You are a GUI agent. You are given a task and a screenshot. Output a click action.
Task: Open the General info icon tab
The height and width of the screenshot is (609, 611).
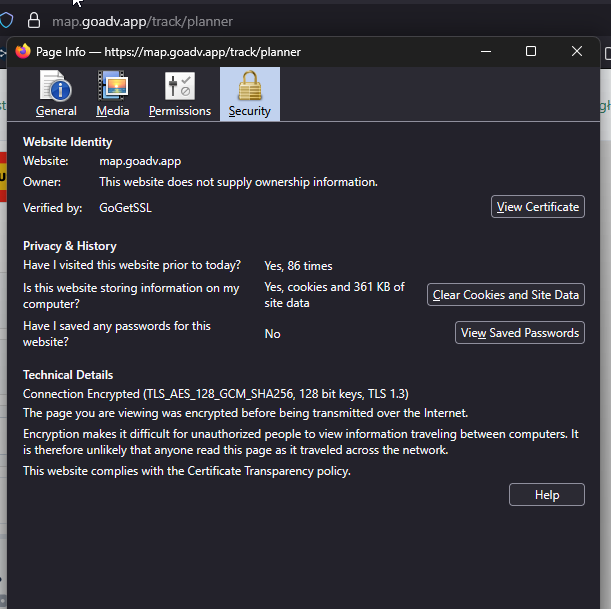(56, 95)
